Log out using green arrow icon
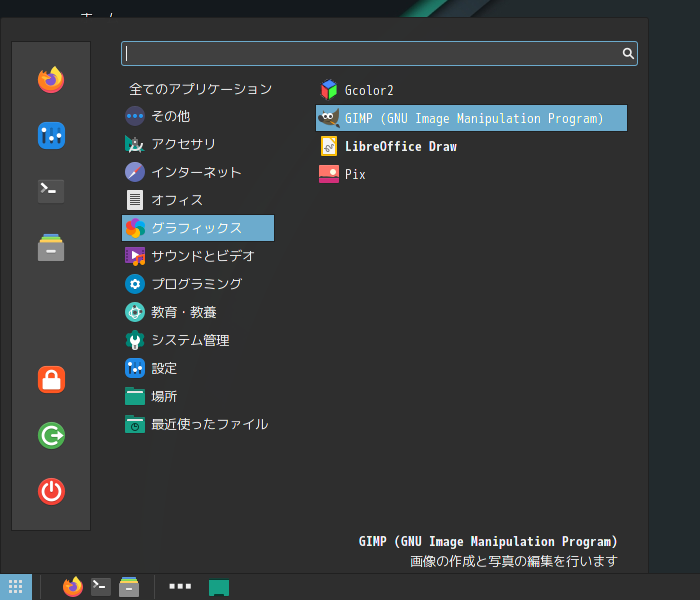 click(51, 435)
